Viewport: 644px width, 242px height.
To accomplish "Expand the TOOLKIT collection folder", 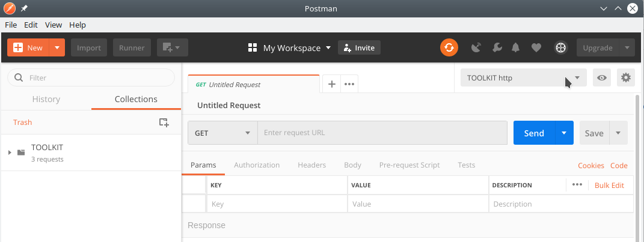I will pos(10,153).
